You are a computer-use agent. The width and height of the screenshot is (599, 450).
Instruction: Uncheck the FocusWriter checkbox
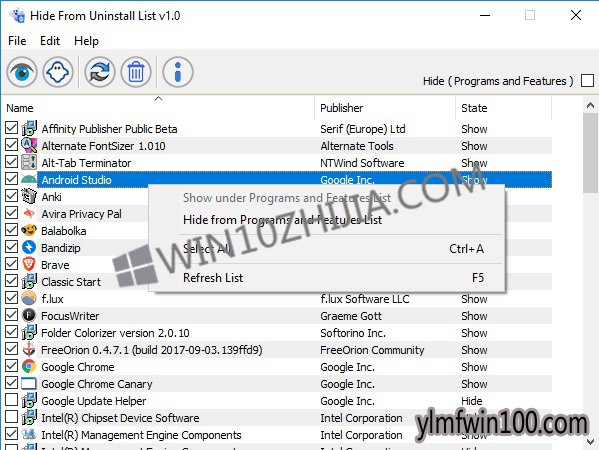(11, 315)
